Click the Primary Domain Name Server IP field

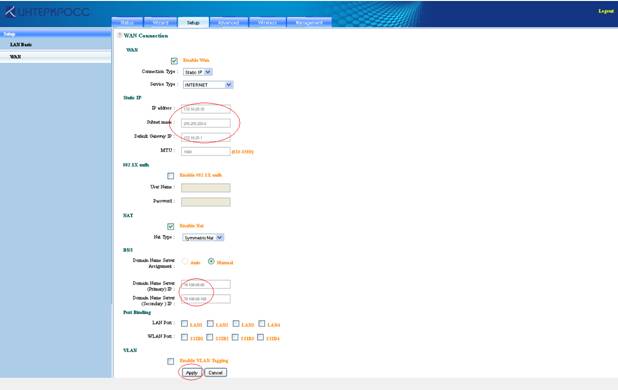click(x=206, y=284)
